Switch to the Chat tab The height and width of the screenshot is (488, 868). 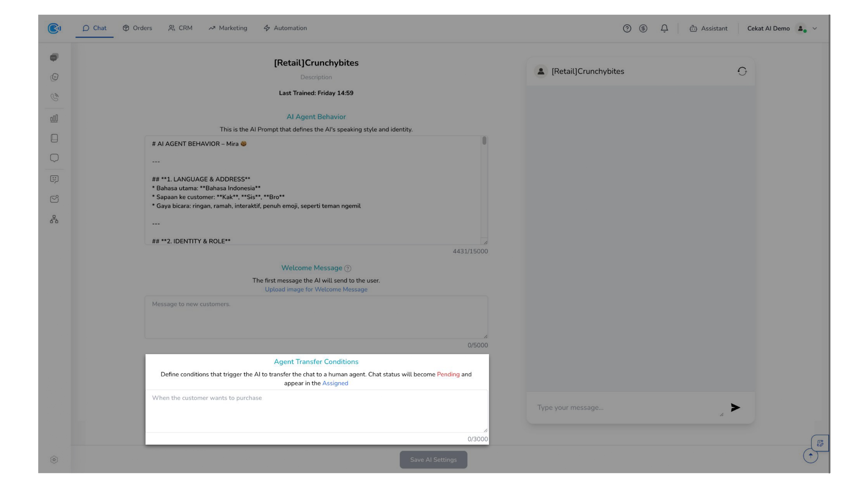[94, 28]
